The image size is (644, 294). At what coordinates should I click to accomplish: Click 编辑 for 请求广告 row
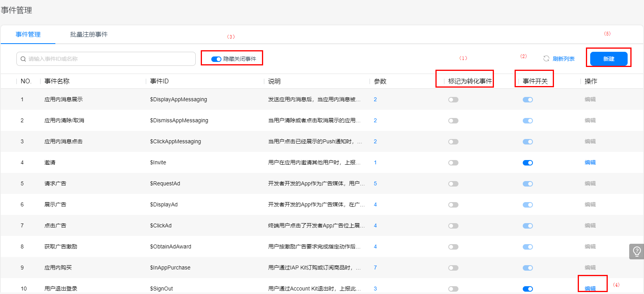[x=590, y=183]
